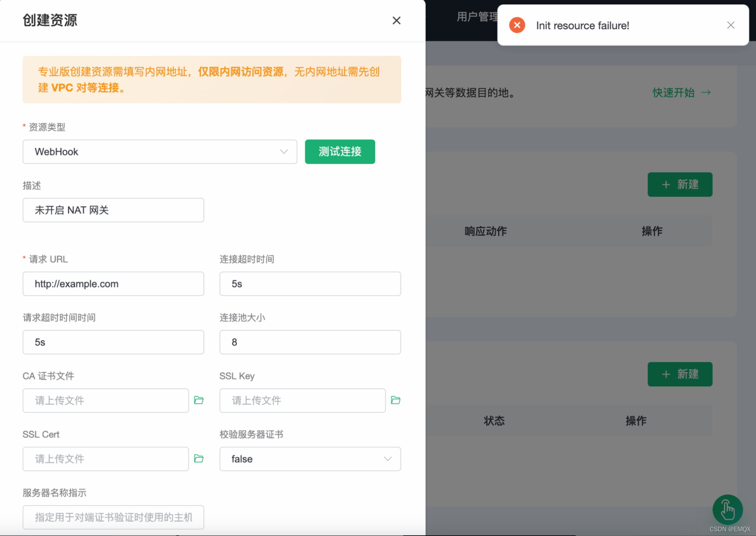
Task: Click the folder icon to upload SSL Key
Action: (x=395, y=401)
